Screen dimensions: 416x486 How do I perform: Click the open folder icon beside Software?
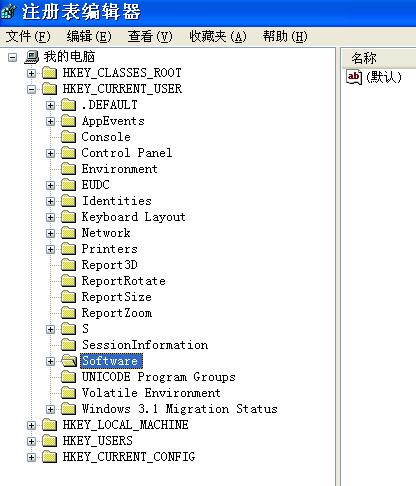[69, 361]
